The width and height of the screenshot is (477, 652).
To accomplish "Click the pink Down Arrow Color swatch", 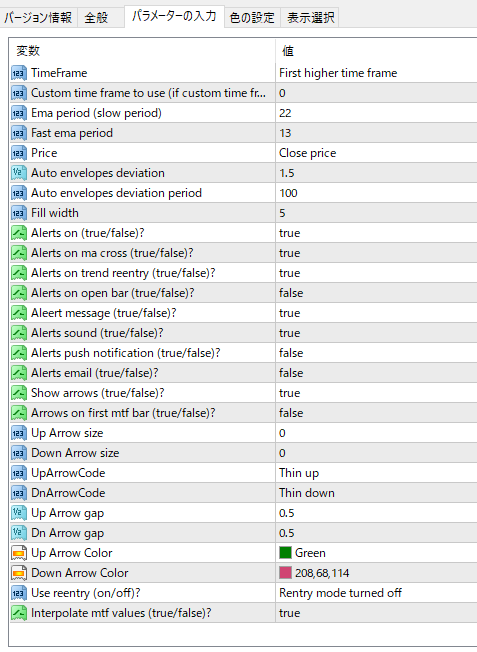I will click(285, 573).
